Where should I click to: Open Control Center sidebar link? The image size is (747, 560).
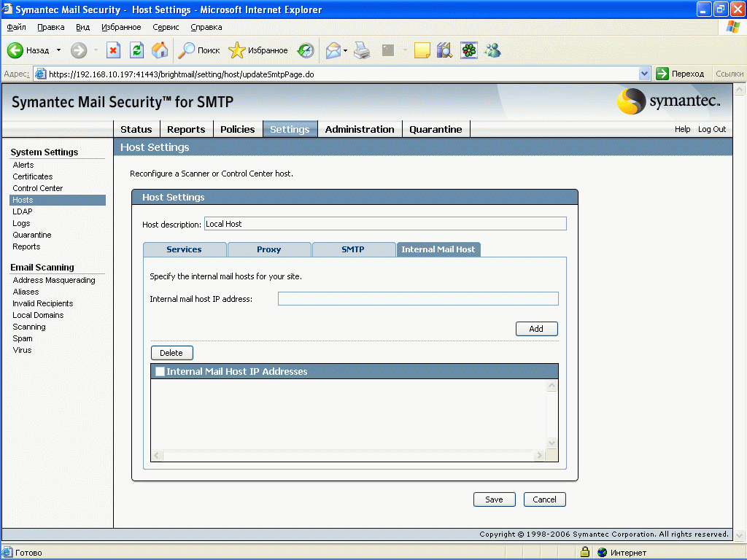pyautogui.click(x=38, y=188)
